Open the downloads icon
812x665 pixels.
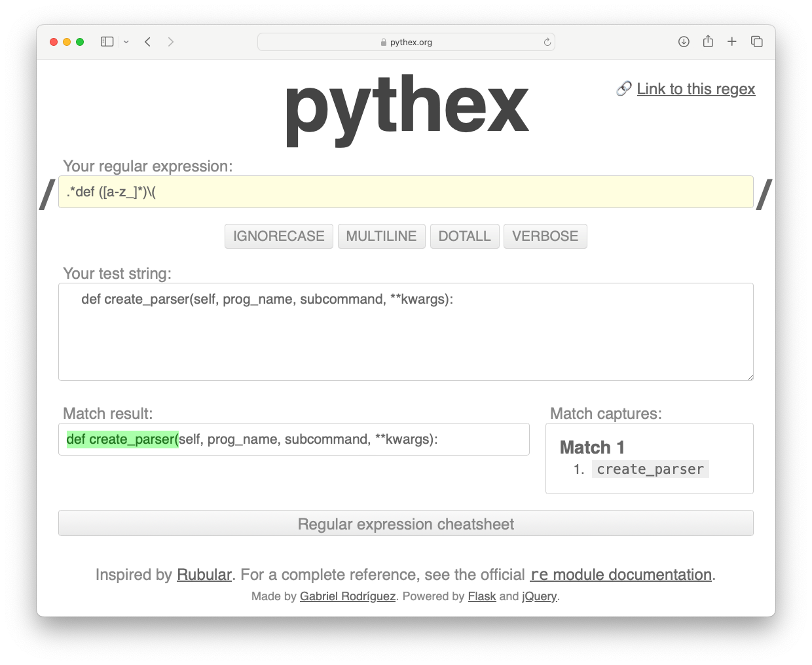click(x=684, y=42)
